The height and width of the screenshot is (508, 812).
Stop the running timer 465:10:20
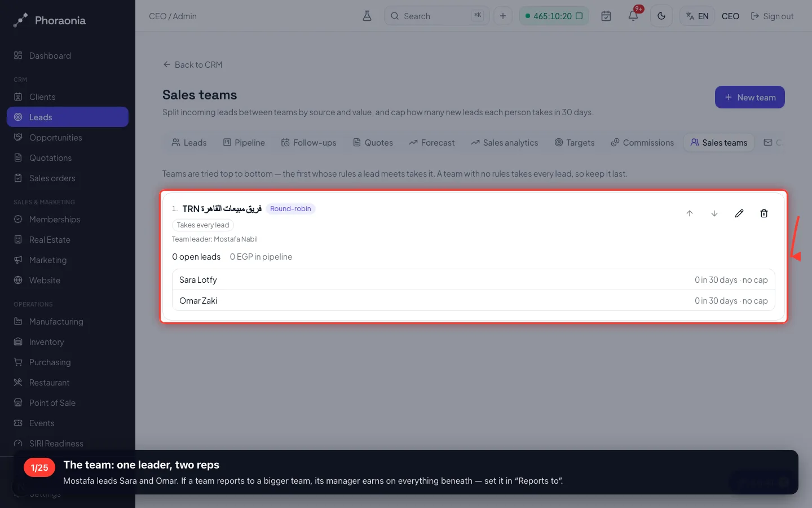(x=579, y=16)
